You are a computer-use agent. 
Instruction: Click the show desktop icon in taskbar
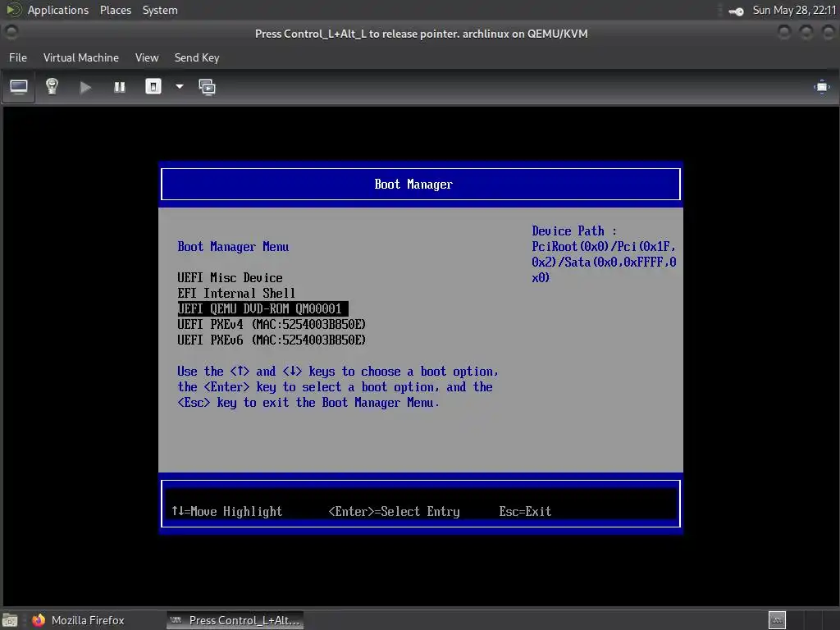(10, 620)
